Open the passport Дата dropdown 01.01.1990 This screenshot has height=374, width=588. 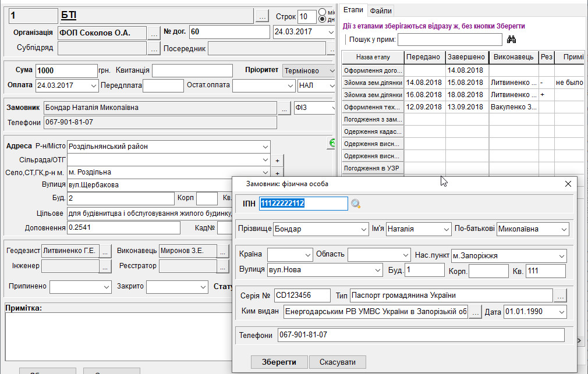click(561, 312)
